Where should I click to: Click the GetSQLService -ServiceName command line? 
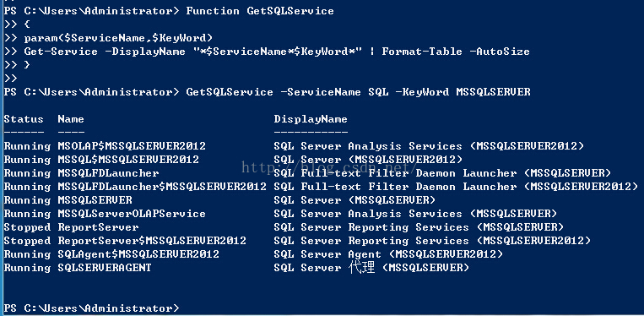(358, 92)
